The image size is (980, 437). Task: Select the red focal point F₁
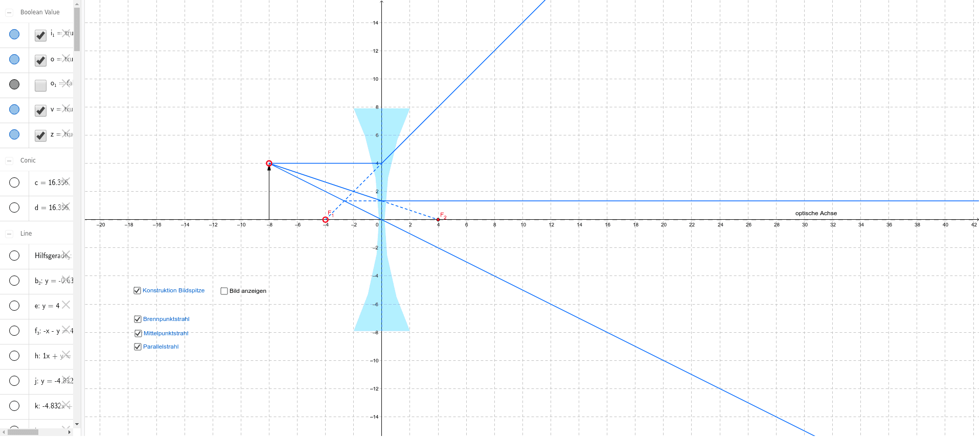(325, 220)
